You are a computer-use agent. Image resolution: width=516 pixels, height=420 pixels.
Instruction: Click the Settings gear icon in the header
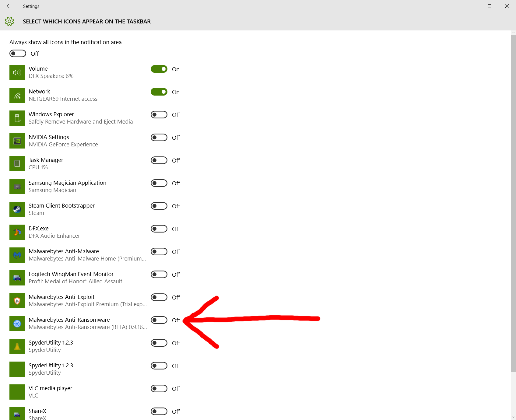tap(9, 21)
